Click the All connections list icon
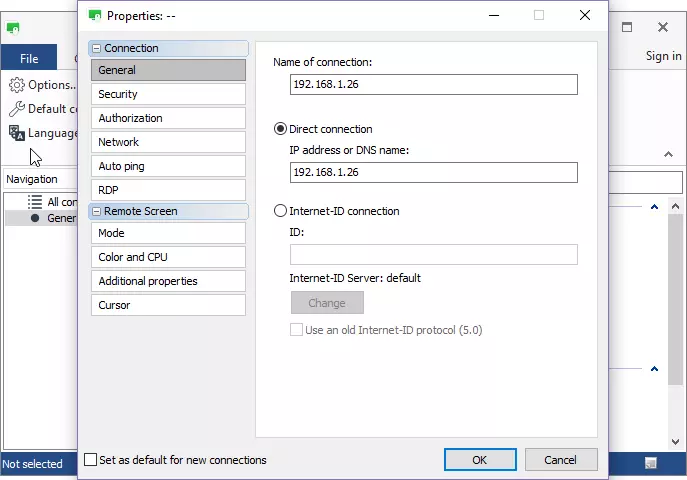 click(x=35, y=202)
